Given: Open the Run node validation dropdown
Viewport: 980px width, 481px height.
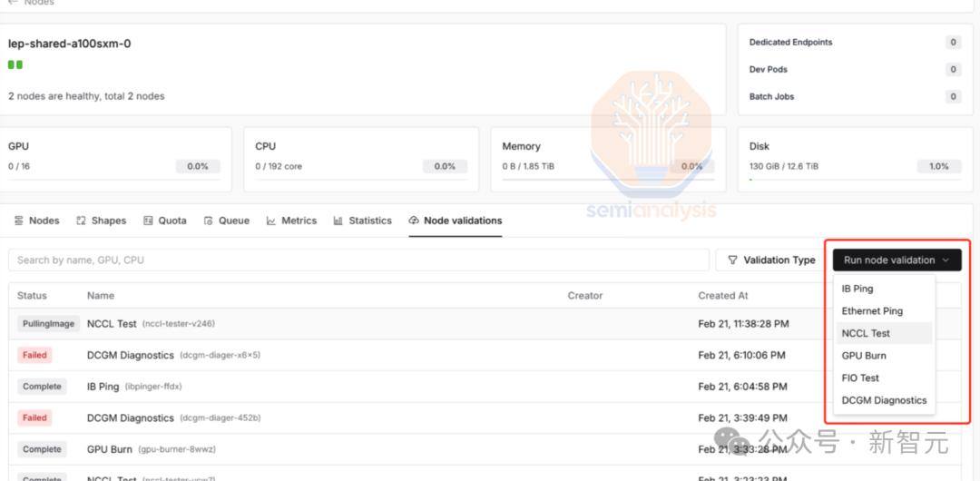Looking at the screenshot, I should pos(897,260).
